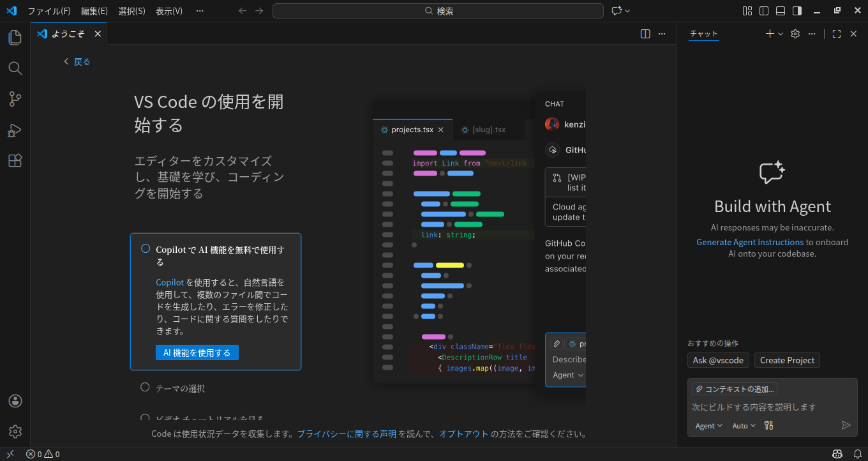Open the Search view icon

pos(15,68)
